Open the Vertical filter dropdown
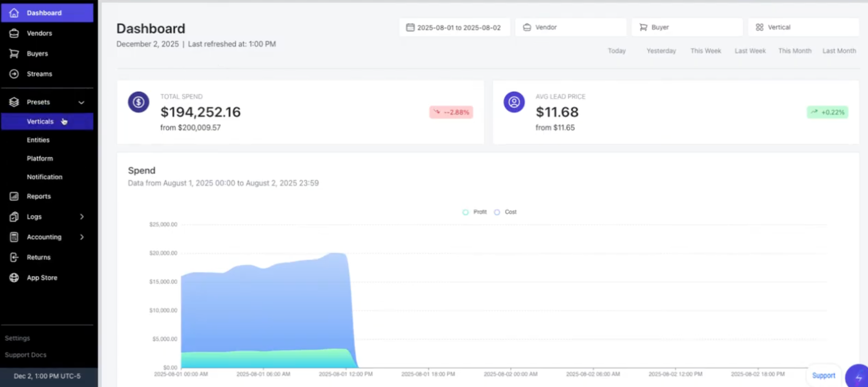The height and width of the screenshot is (387, 868). 804,27
